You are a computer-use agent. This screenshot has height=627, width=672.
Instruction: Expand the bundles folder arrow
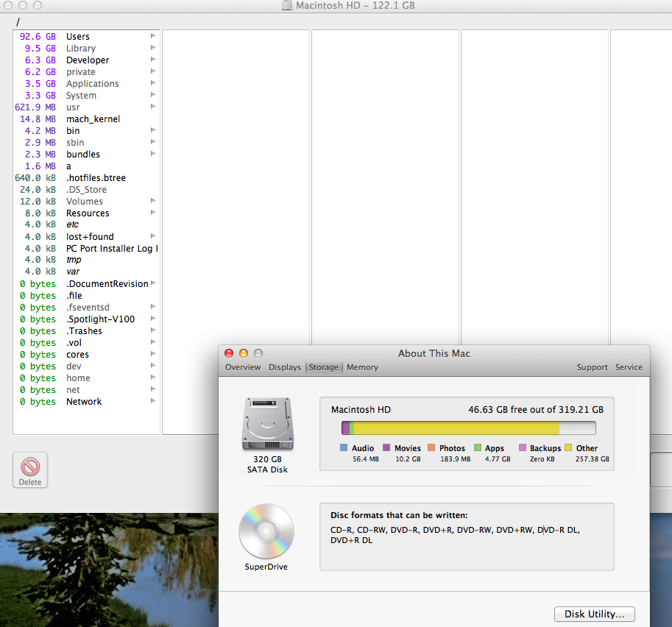click(153, 154)
